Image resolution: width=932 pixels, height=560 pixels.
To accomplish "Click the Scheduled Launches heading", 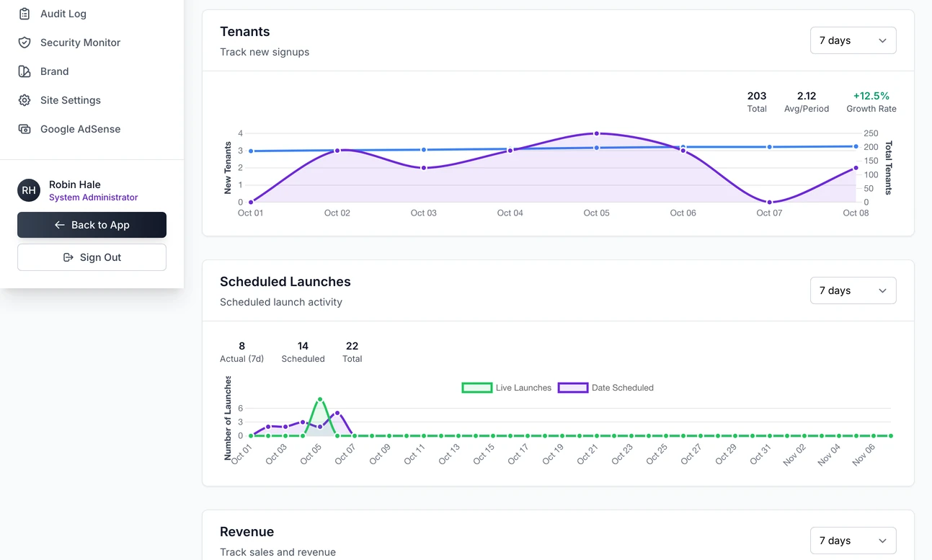I will point(285,282).
